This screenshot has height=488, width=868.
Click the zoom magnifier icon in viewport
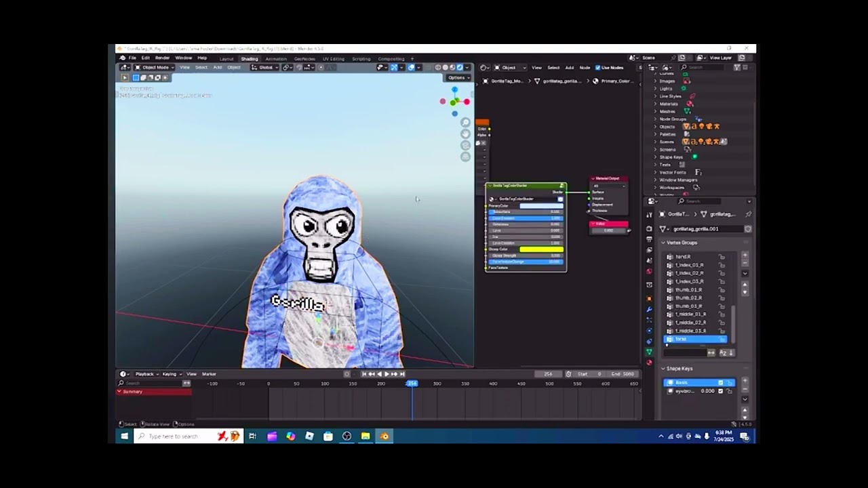pos(465,123)
